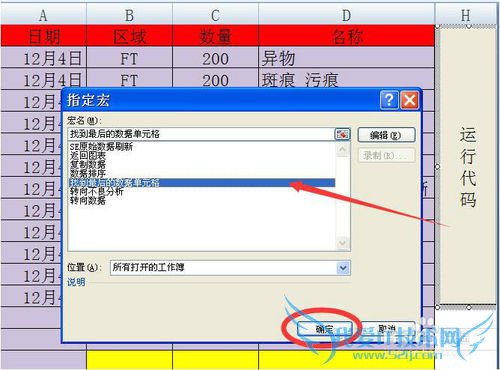The width and height of the screenshot is (500, 370).
Task: Click macro list scrollbar down arrow
Action: pos(343,242)
